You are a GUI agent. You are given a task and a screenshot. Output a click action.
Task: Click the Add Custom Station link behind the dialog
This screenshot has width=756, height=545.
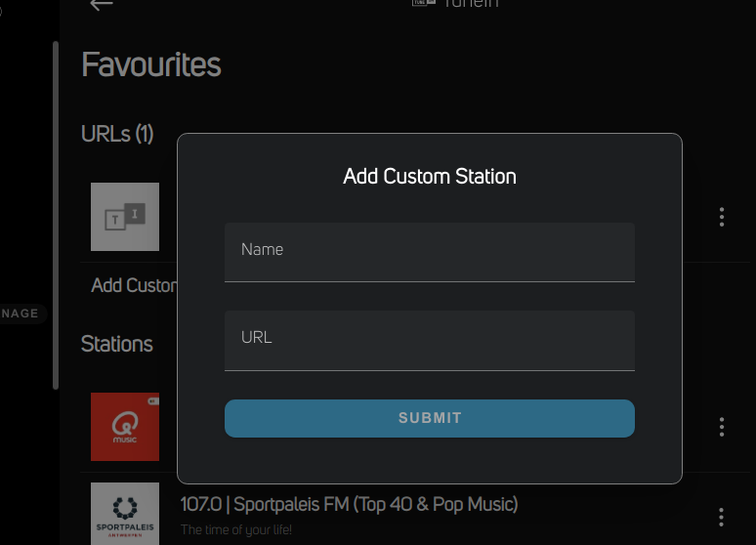click(134, 286)
